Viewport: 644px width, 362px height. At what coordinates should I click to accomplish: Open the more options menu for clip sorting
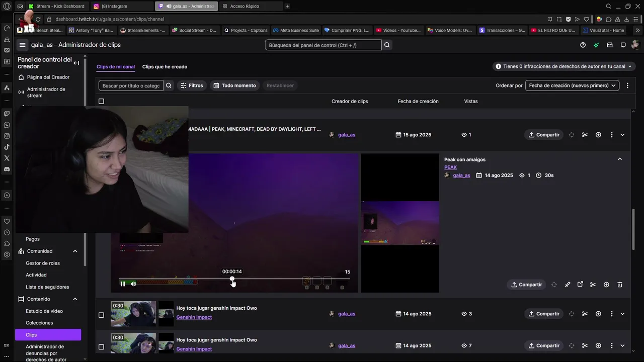627,85
